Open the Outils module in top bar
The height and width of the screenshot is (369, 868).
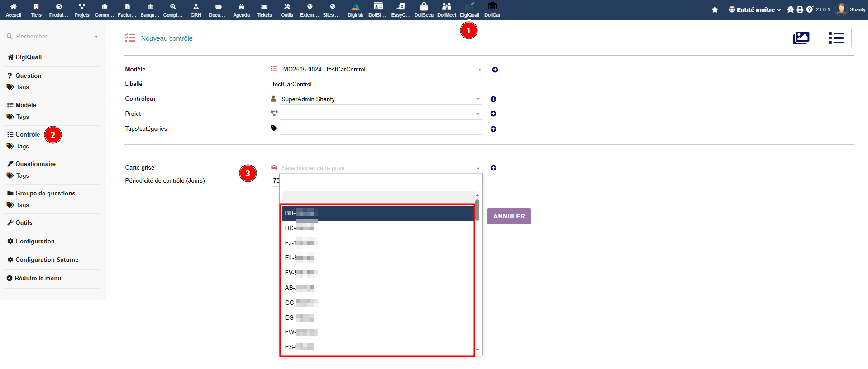tap(287, 10)
